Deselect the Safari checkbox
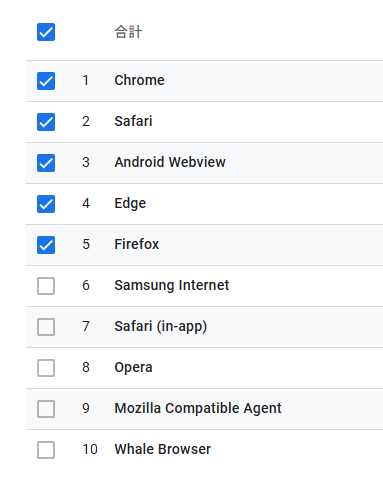 [46, 122]
